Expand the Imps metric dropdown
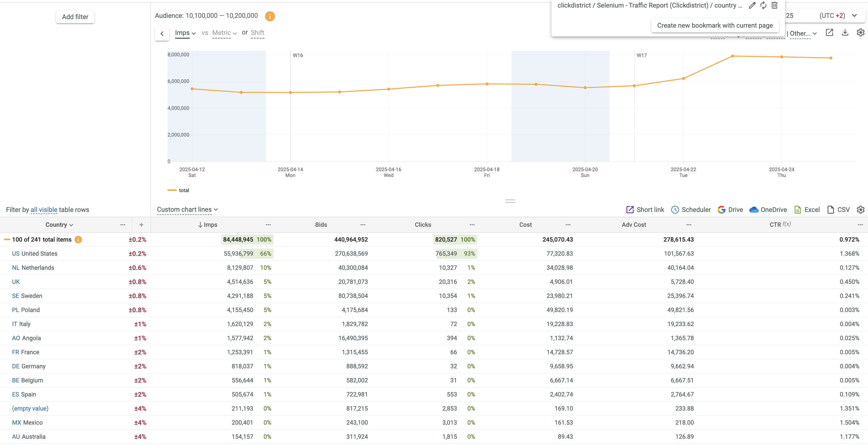Screen dimensions: 868x446 click(x=185, y=33)
